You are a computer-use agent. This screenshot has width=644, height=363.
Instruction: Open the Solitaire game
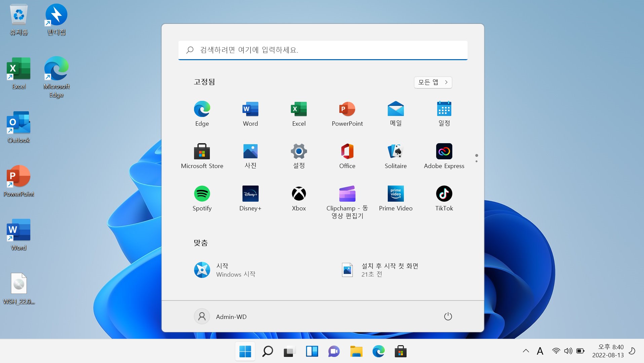(396, 156)
